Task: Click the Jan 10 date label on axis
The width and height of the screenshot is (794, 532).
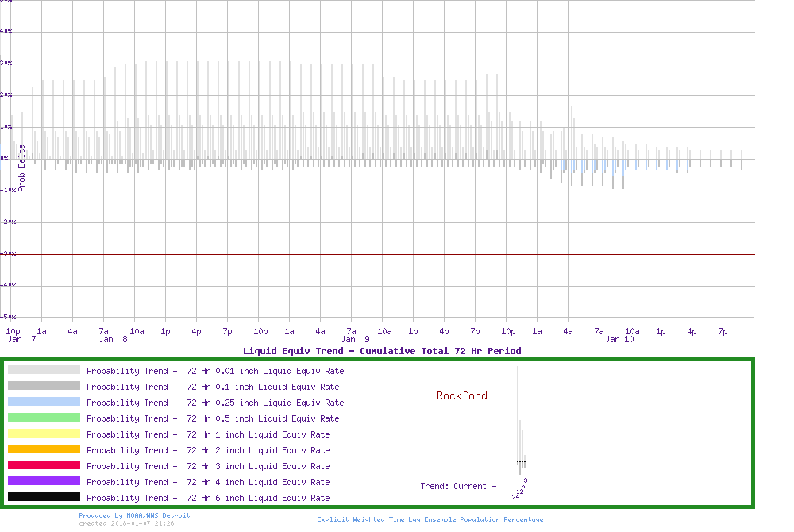Action: 619,339
